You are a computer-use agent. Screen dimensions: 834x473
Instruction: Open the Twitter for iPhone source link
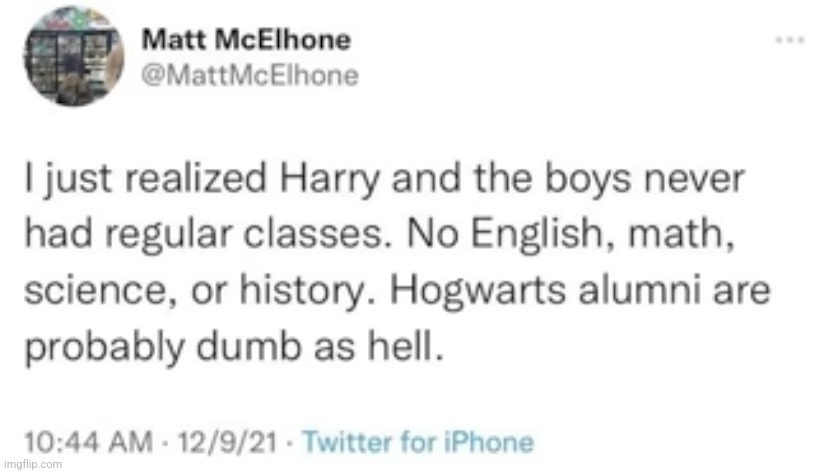(x=418, y=442)
